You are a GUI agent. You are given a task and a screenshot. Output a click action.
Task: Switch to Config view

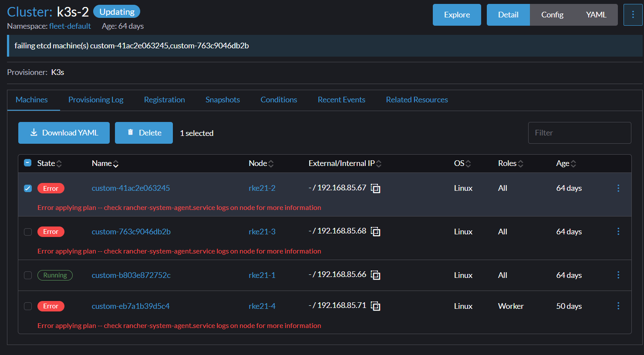[x=552, y=15]
